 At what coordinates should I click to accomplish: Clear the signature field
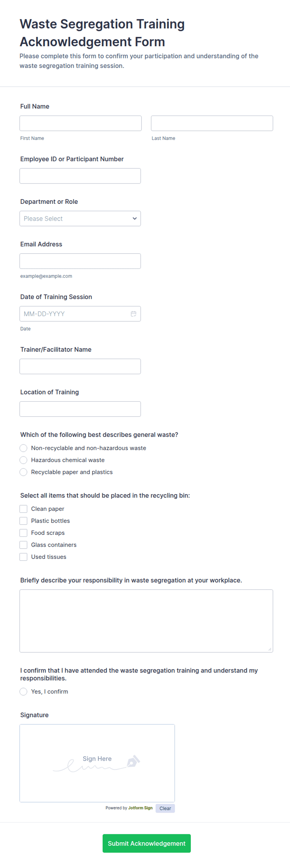165,808
